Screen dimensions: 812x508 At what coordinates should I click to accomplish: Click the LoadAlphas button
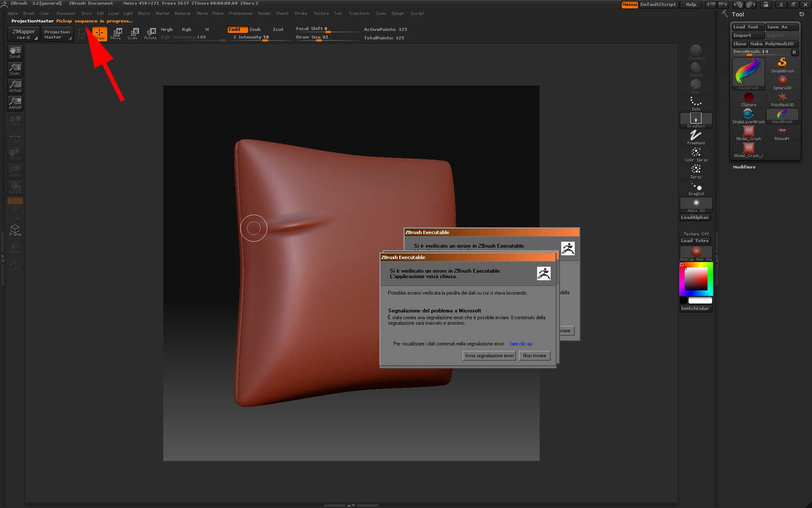pyautogui.click(x=695, y=217)
